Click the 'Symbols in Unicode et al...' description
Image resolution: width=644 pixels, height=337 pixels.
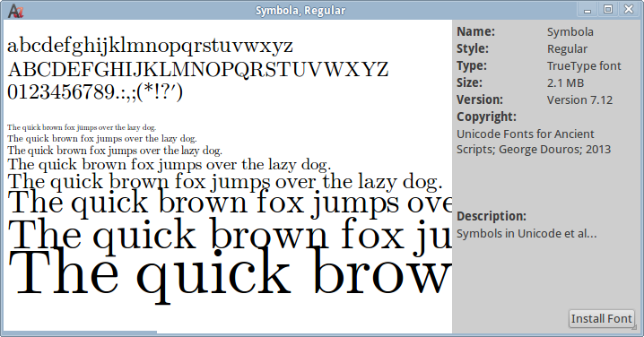point(527,234)
